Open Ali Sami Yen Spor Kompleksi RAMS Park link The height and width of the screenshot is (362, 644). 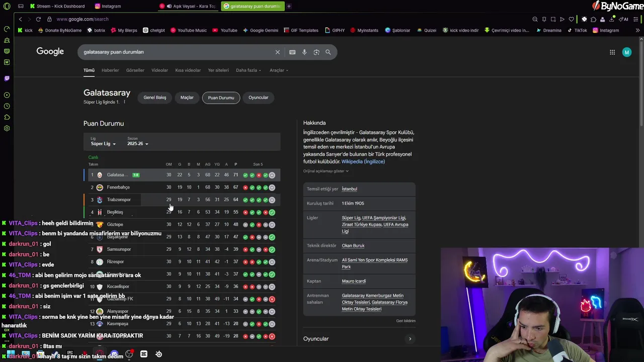pos(374,263)
